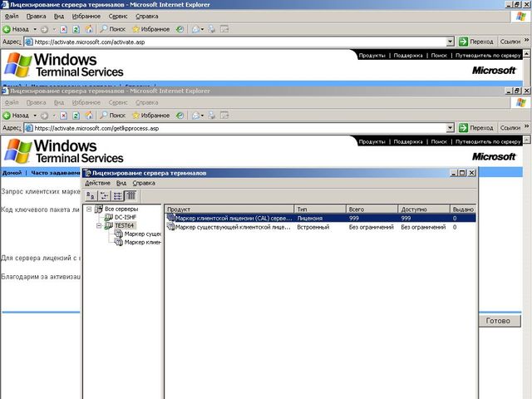Select the Маркер клиентской лицензии (CAL) row
This screenshot has width=532, height=399.
(320, 218)
